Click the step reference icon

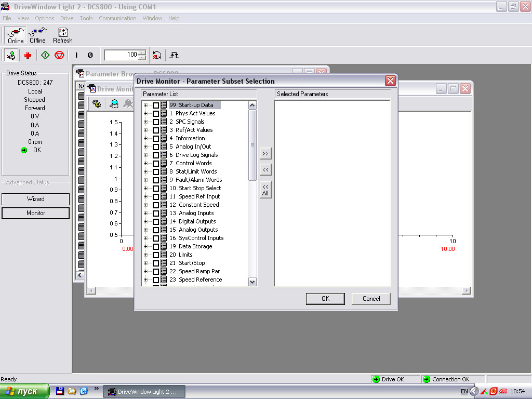click(x=174, y=55)
